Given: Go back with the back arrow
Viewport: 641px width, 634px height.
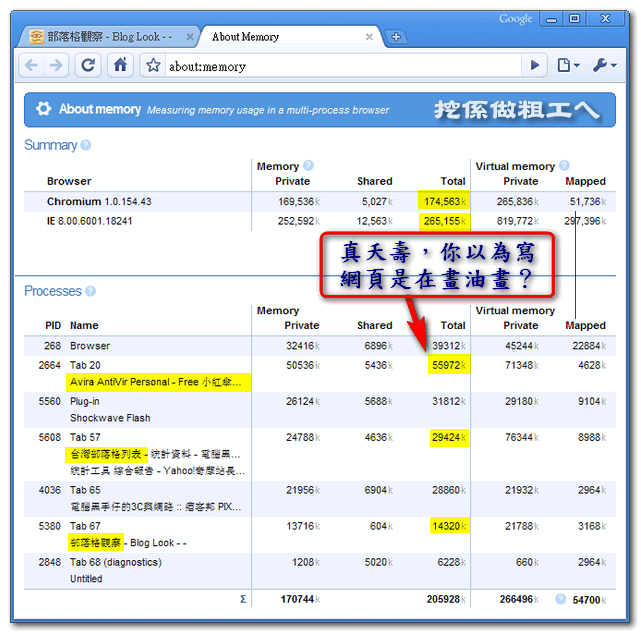Looking at the screenshot, I should (x=32, y=65).
